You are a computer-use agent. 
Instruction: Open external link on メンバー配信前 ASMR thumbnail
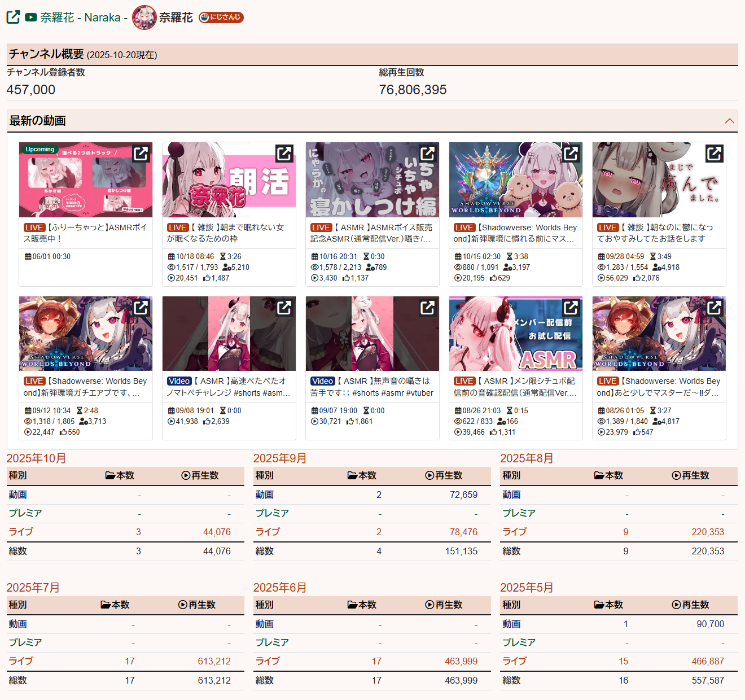pos(571,307)
